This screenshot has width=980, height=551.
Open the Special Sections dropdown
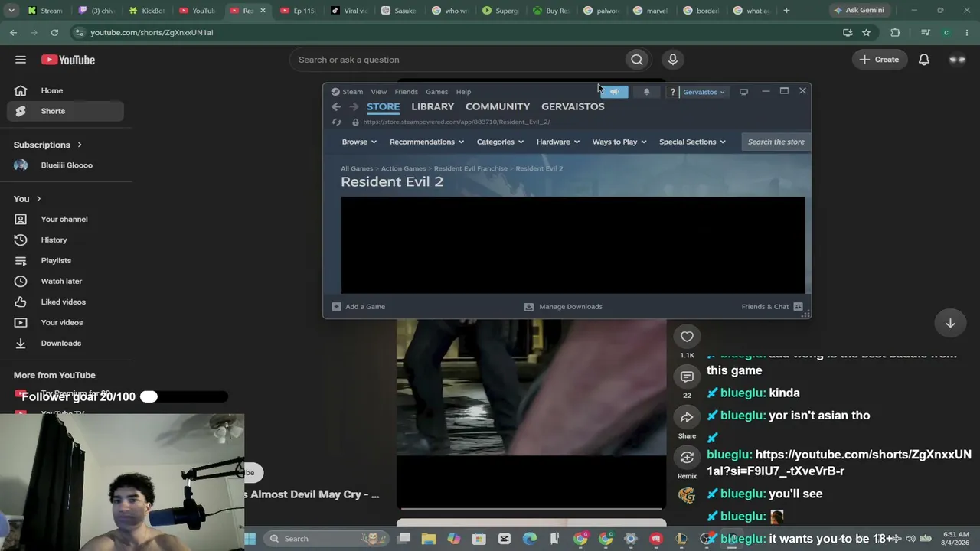[x=692, y=142]
